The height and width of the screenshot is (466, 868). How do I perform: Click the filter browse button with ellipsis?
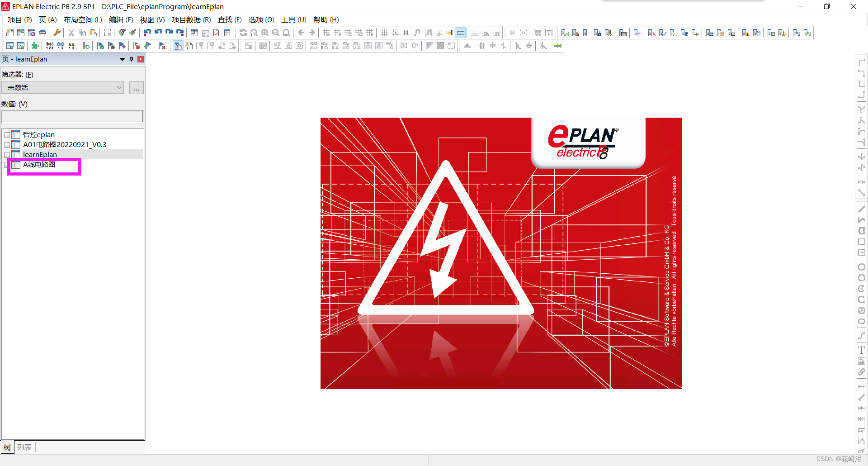coord(137,88)
